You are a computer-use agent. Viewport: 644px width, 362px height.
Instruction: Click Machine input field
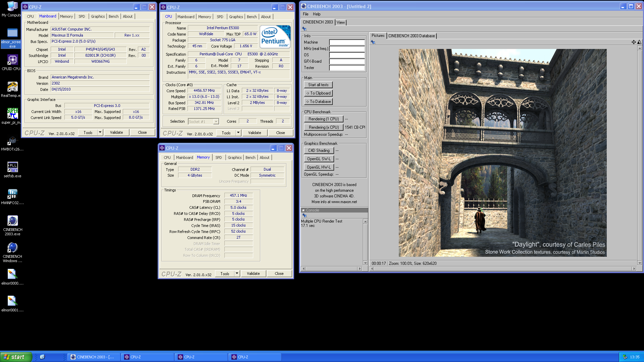347,42
